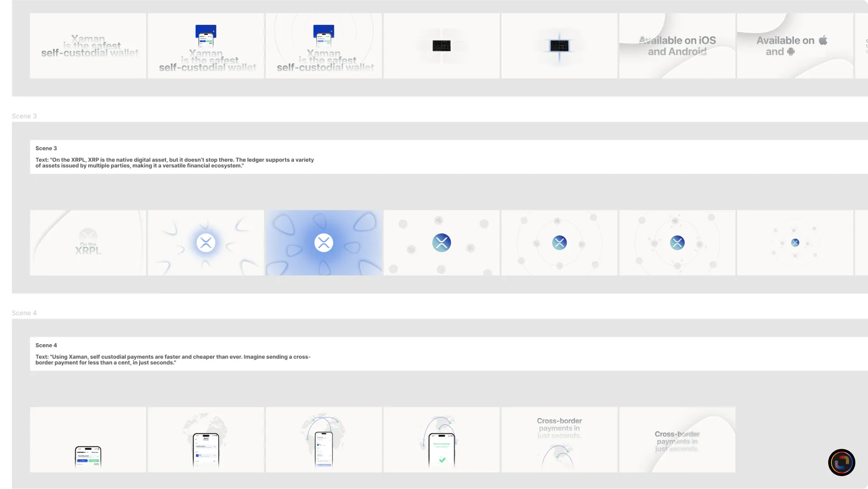Click the Scene 3 script text block
Image resolution: width=868 pixels, height=489 pixels.
click(x=175, y=162)
